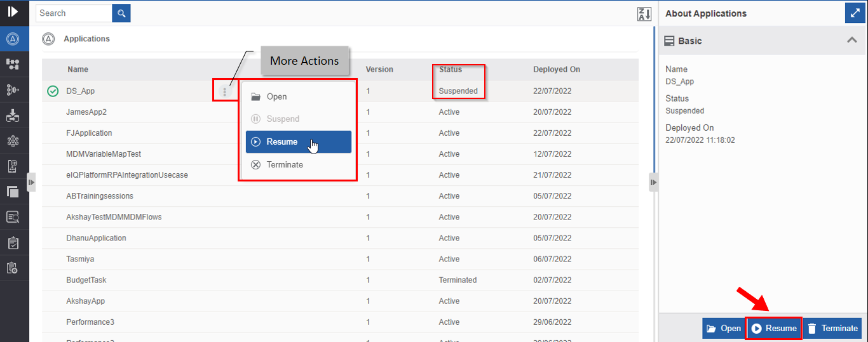Choose Terminate from the actions menu

pos(299,164)
